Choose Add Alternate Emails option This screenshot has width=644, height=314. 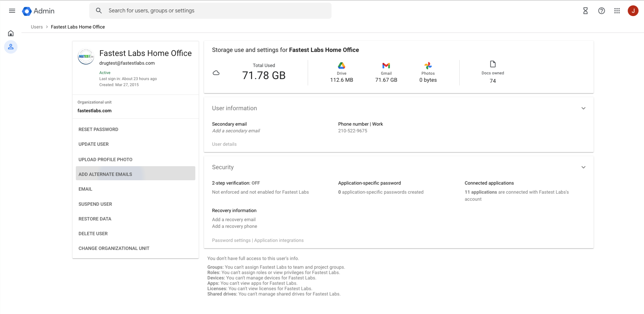point(105,174)
